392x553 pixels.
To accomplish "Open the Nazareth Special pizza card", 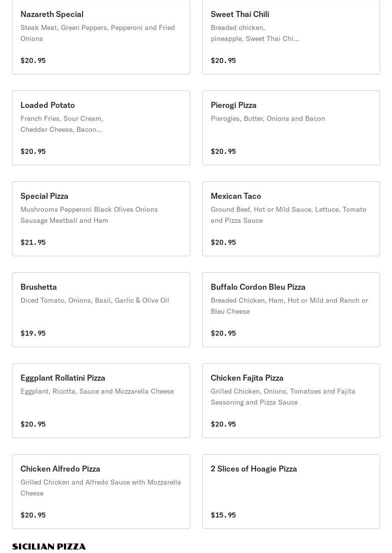I will (101, 37).
